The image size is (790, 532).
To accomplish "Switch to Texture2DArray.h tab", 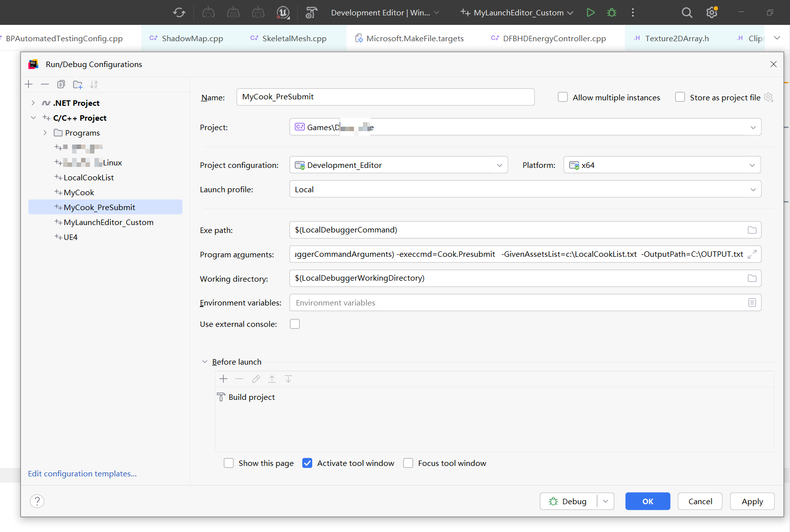I will click(671, 38).
